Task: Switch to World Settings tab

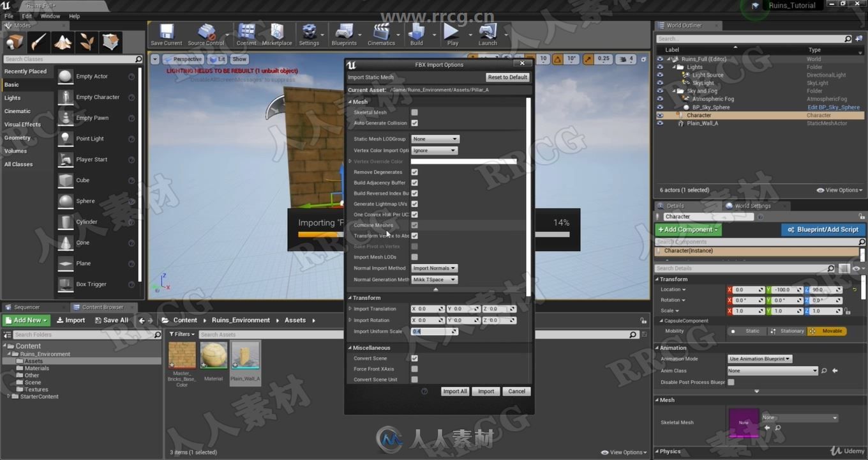Action: (752, 206)
